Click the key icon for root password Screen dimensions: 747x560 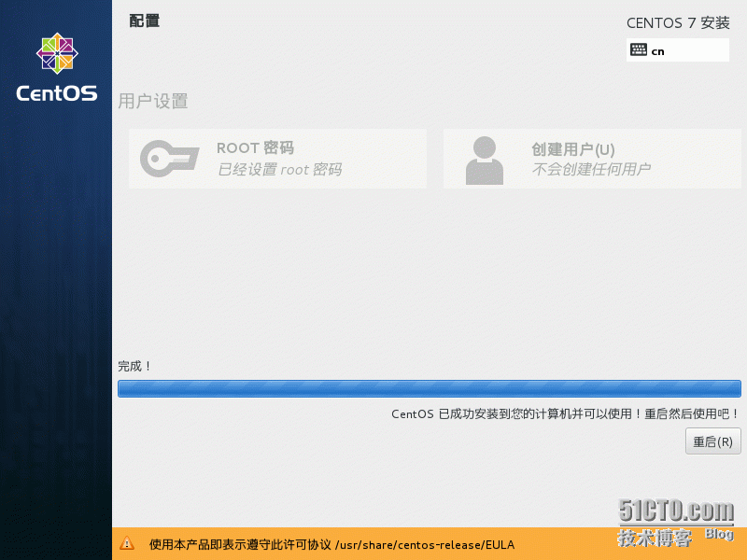pyautogui.click(x=169, y=159)
